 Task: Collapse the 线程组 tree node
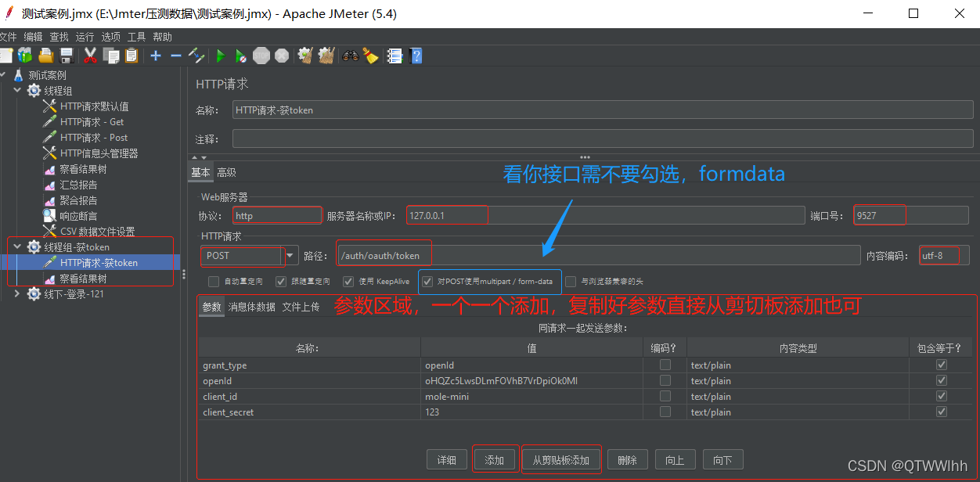click(17, 91)
